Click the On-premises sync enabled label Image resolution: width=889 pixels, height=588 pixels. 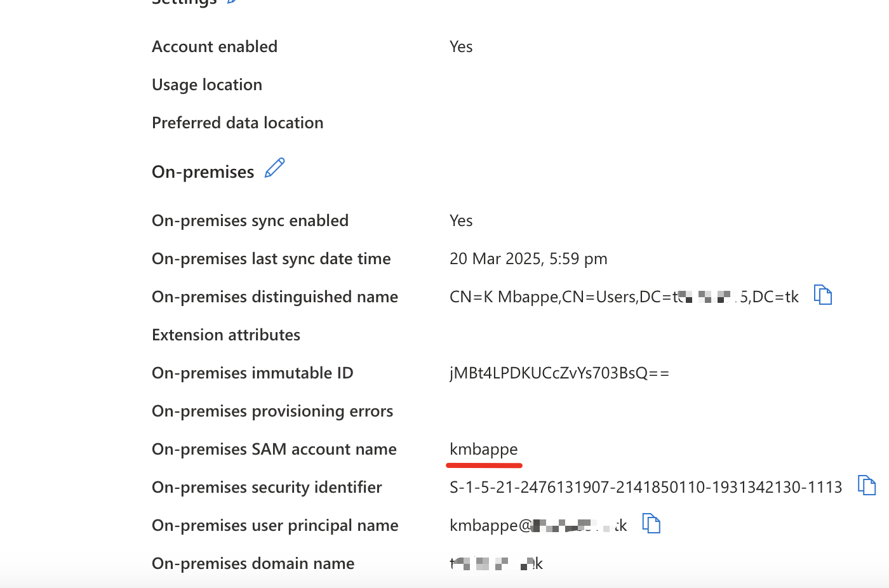(x=250, y=220)
